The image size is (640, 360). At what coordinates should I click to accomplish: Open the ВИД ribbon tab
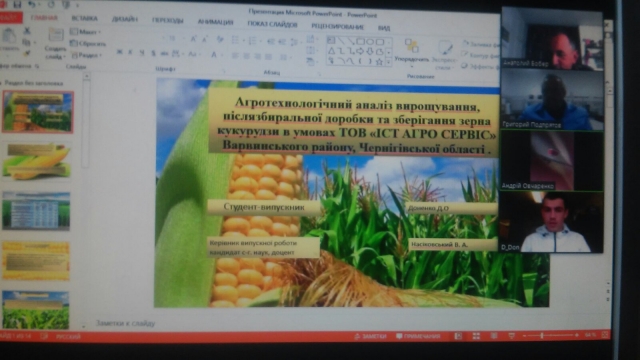384,28
